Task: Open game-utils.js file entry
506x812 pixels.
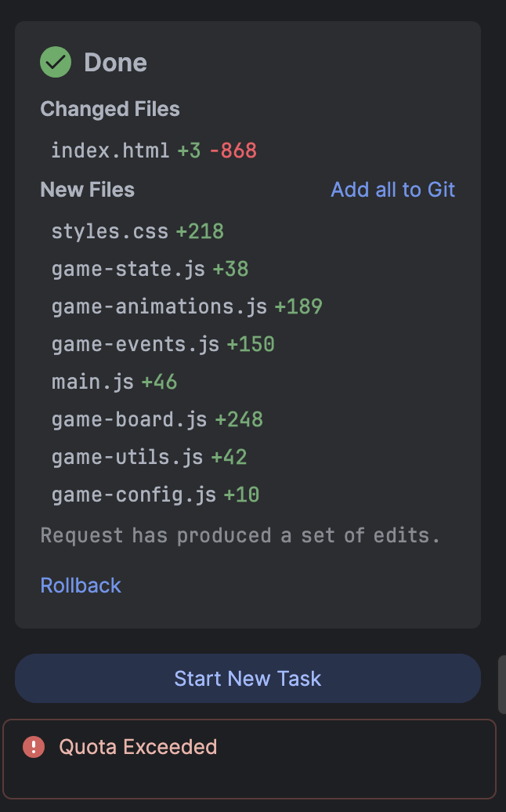Action: (x=127, y=458)
